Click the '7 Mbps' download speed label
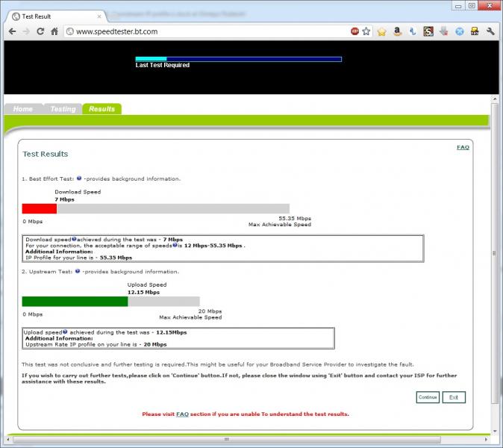Image resolution: width=503 pixels, height=448 pixels. [64, 199]
